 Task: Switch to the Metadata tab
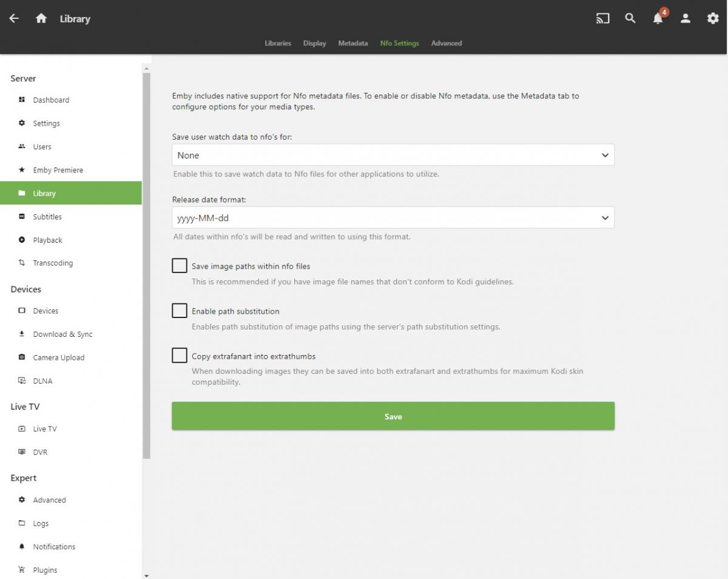click(352, 43)
